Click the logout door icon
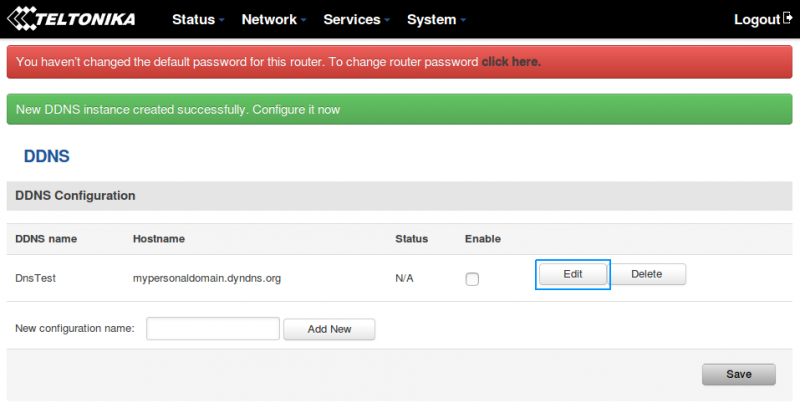The height and width of the screenshot is (413, 800). (x=787, y=18)
